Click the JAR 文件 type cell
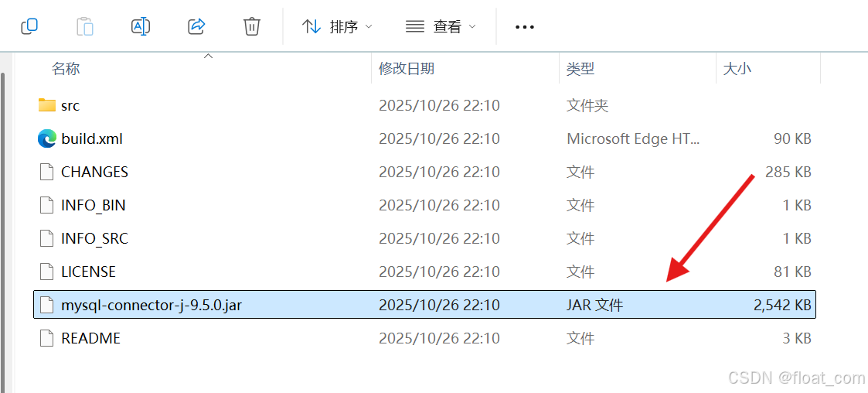 [x=594, y=305]
